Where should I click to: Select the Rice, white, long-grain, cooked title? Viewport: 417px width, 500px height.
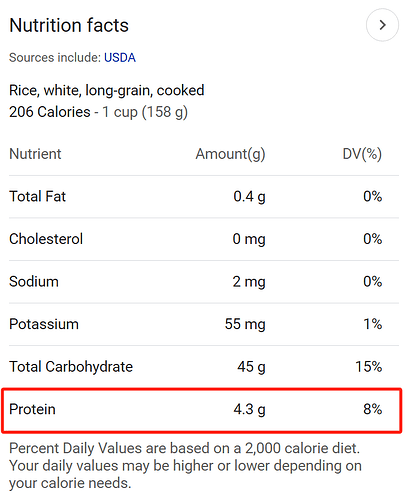coord(107,90)
